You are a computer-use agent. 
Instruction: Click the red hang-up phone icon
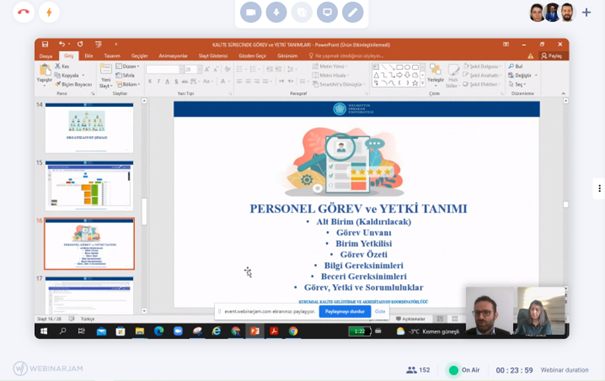tap(24, 12)
